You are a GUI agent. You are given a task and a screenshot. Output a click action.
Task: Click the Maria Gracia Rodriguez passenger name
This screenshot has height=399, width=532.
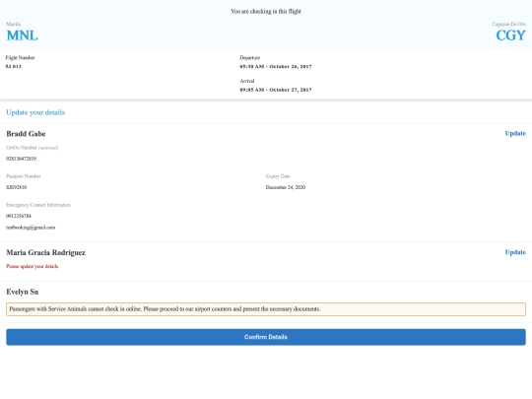45,252
